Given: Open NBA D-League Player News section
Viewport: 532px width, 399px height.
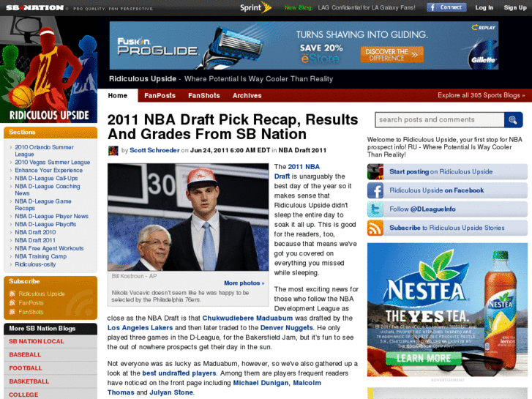Looking at the screenshot, I should (x=51, y=216).
